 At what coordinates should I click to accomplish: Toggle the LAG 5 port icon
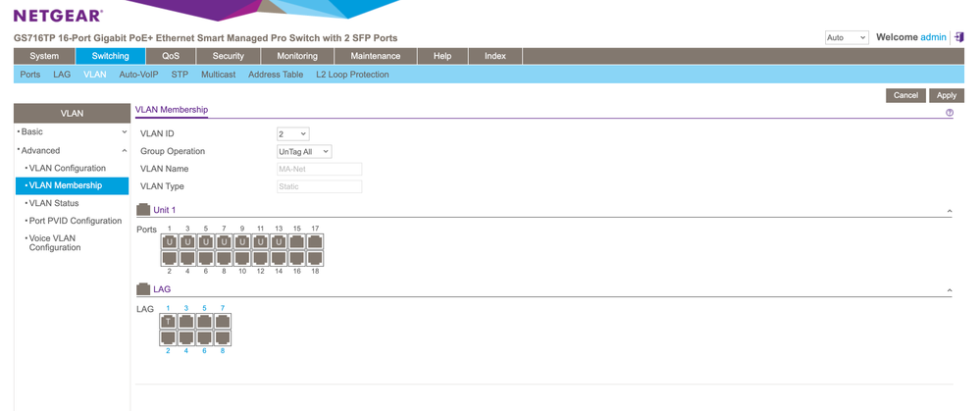204,321
